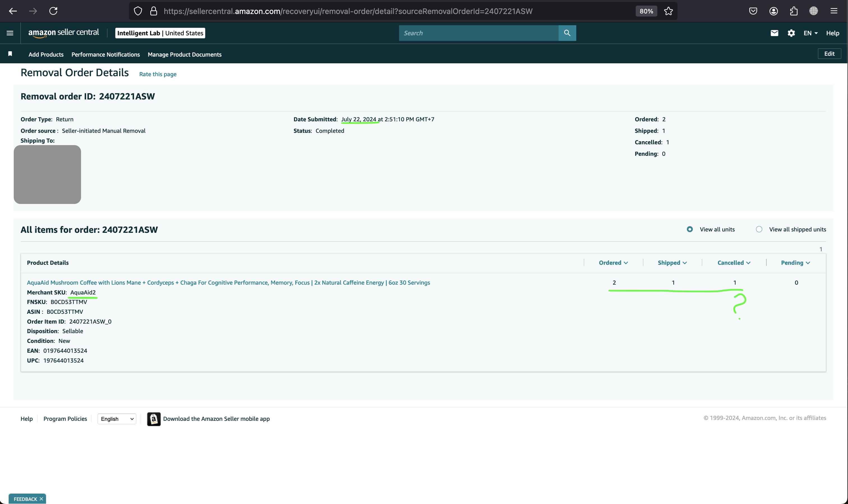Click the Status value Completed
The width and height of the screenshot is (848, 504).
pyautogui.click(x=330, y=131)
